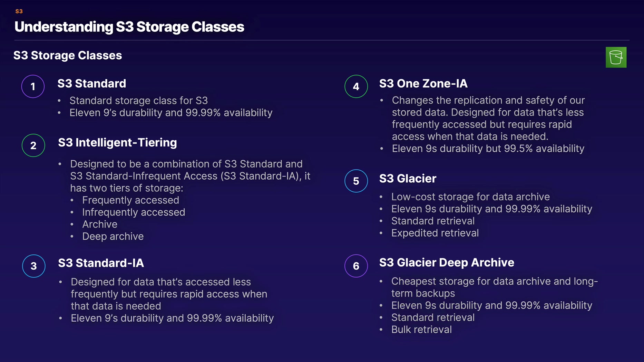Click the numbered circle 3 icon

[33, 266]
